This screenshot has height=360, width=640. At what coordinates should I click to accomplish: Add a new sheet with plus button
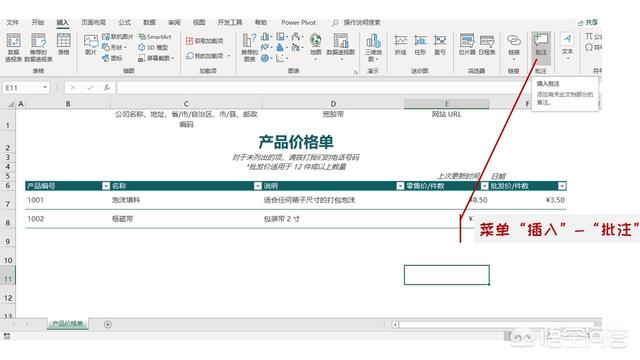pyautogui.click(x=108, y=324)
